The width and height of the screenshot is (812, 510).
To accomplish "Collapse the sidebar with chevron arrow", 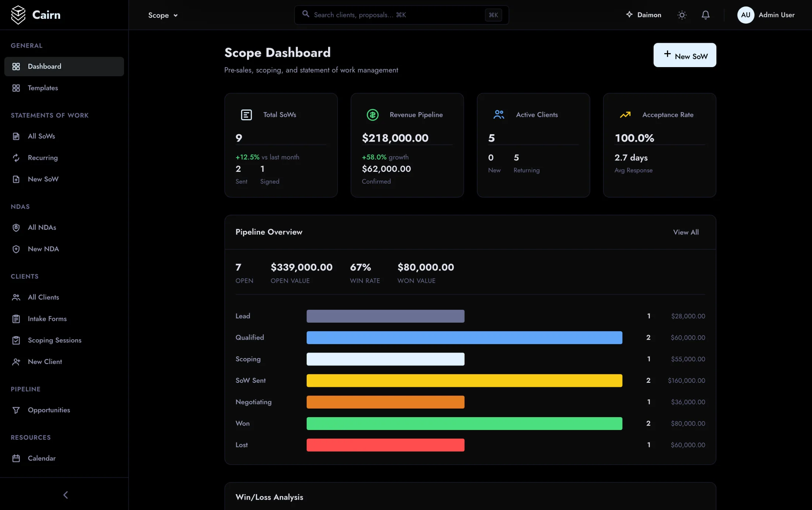I will point(65,495).
